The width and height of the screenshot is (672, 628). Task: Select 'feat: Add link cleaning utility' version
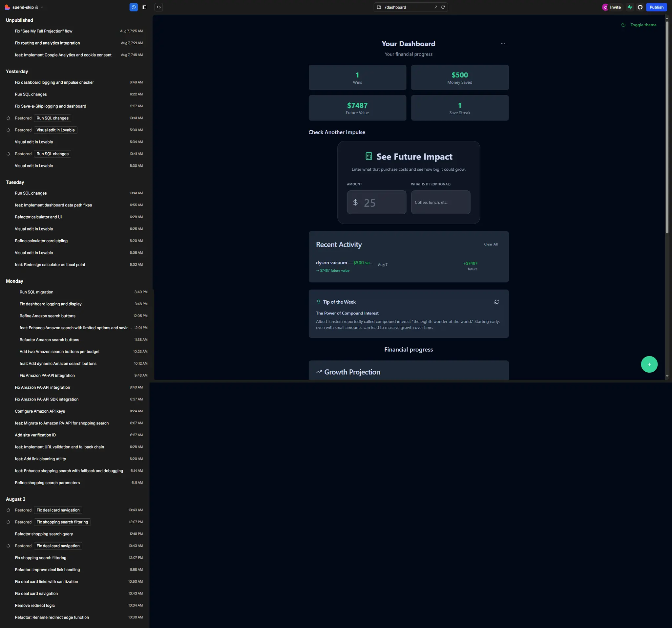tap(75, 459)
